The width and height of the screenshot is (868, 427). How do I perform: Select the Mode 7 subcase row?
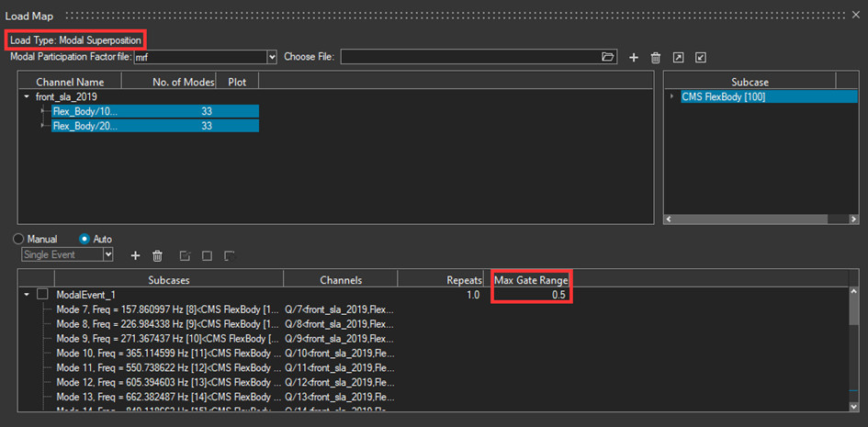coord(165,310)
